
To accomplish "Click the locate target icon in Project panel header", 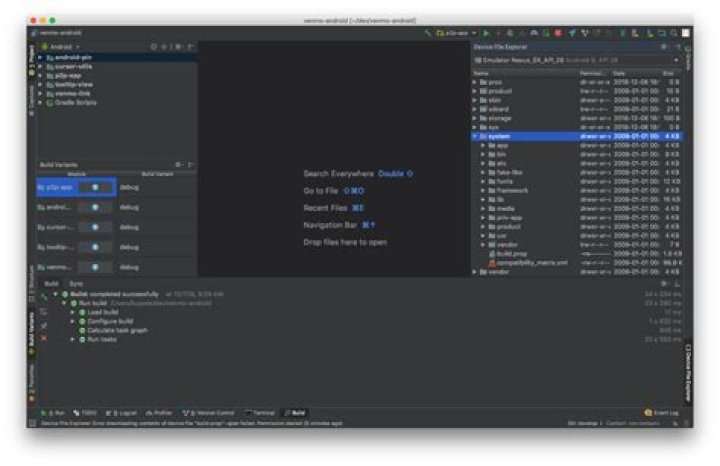I will [x=153, y=47].
